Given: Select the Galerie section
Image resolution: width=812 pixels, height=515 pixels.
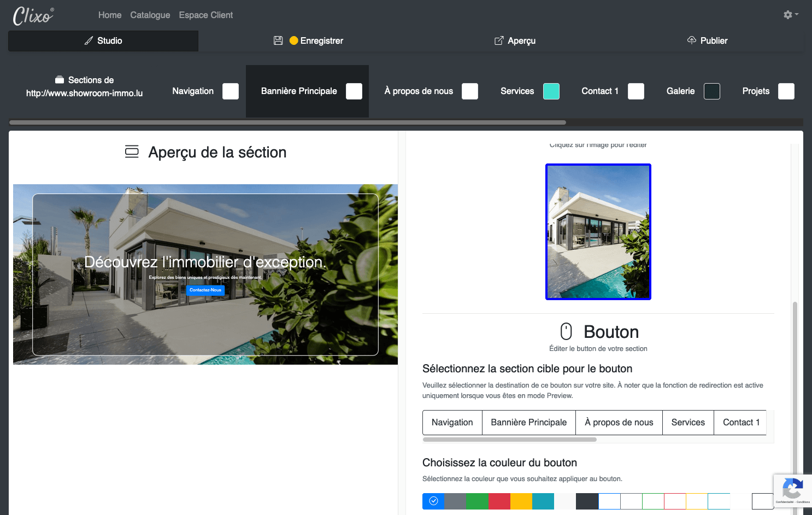Looking at the screenshot, I should (681, 91).
